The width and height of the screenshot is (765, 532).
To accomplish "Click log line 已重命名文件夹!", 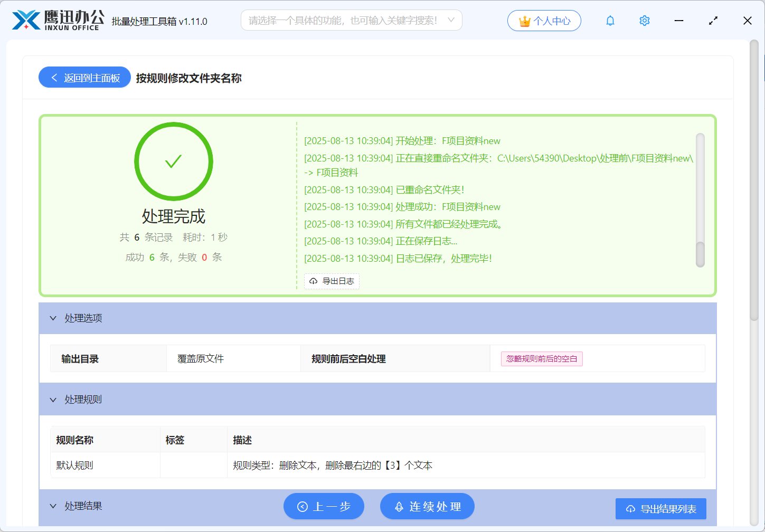I will 384,190.
